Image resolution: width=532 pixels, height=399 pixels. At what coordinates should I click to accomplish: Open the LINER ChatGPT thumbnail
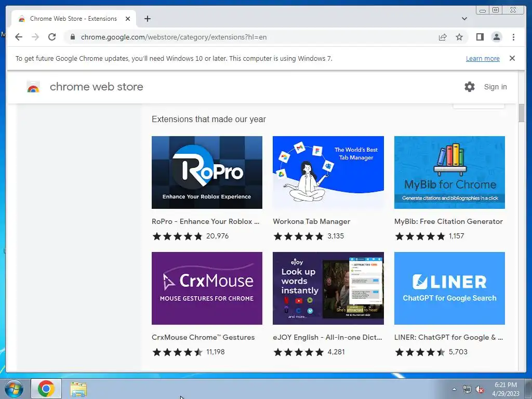[x=449, y=288]
